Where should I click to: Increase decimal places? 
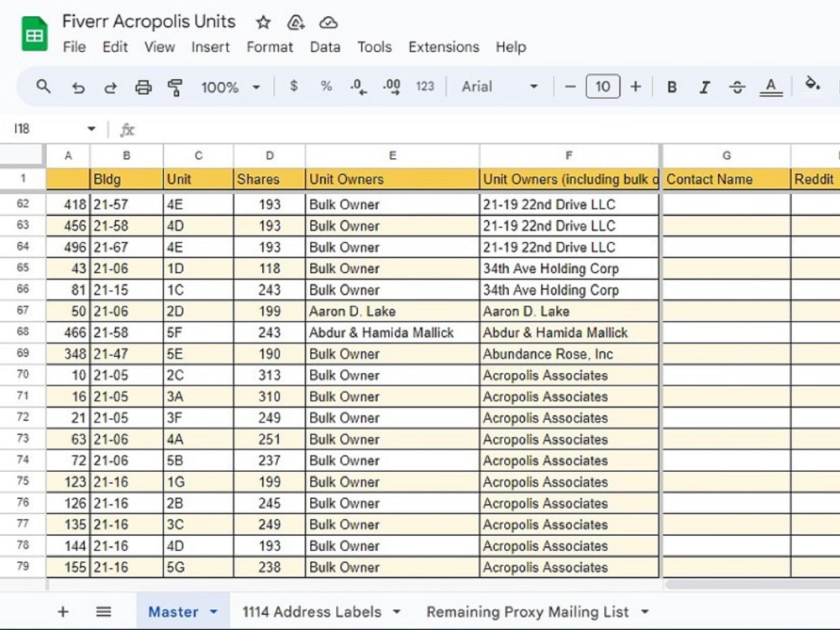click(391, 87)
